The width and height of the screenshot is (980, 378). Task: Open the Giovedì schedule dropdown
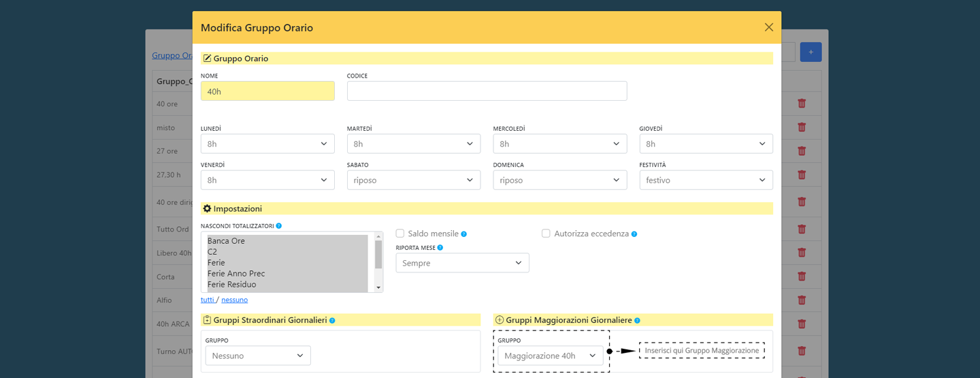706,144
